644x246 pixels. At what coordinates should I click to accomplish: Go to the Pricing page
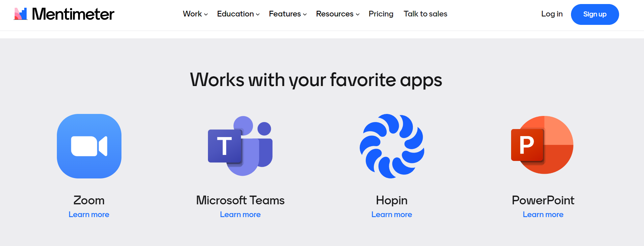[381, 14]
